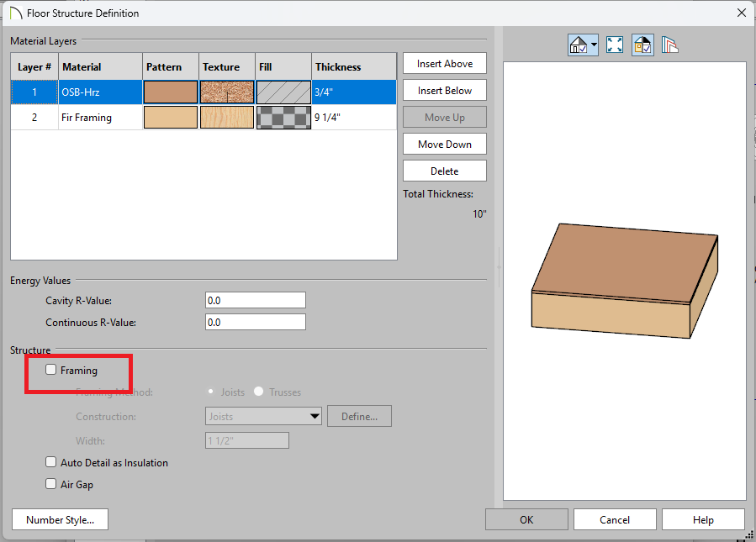Click the OSB-Hrz texture thumbnail
The image size is (756, 542).
pyautogui.click(x=227, y=92)
